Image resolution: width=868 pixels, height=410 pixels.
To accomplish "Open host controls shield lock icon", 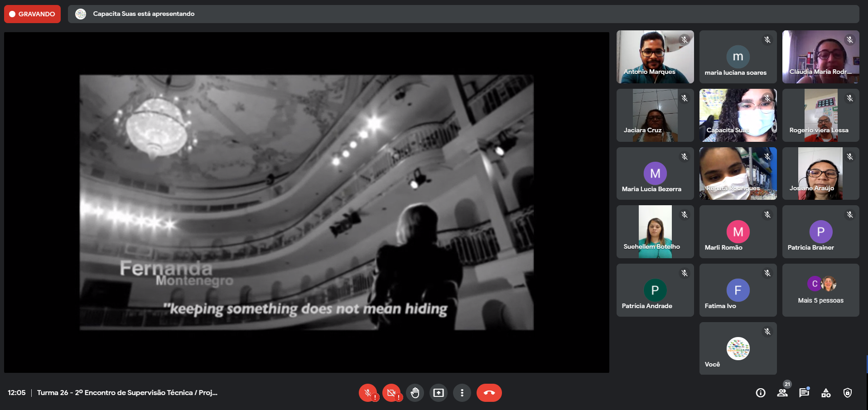I will (x=848, y=393).
